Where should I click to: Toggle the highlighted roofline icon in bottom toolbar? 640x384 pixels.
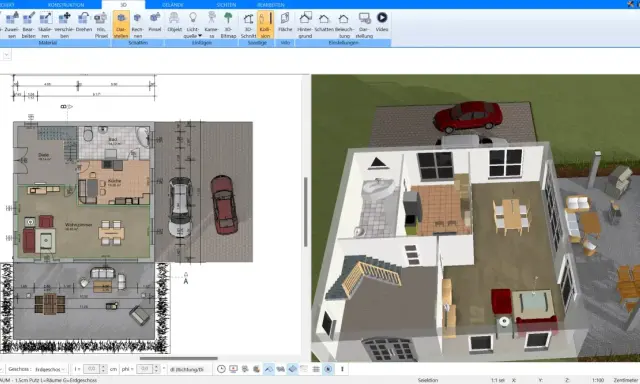coord(269,369)
